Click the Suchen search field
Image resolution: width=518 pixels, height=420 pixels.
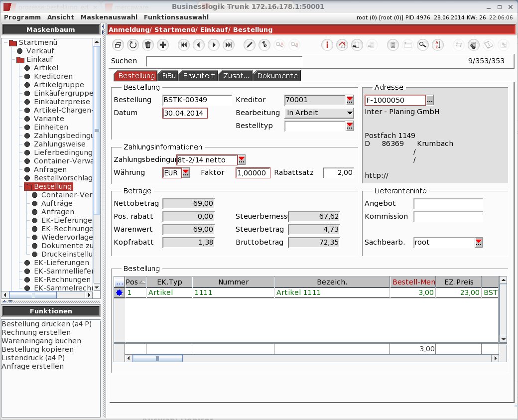tap(224, 61)
